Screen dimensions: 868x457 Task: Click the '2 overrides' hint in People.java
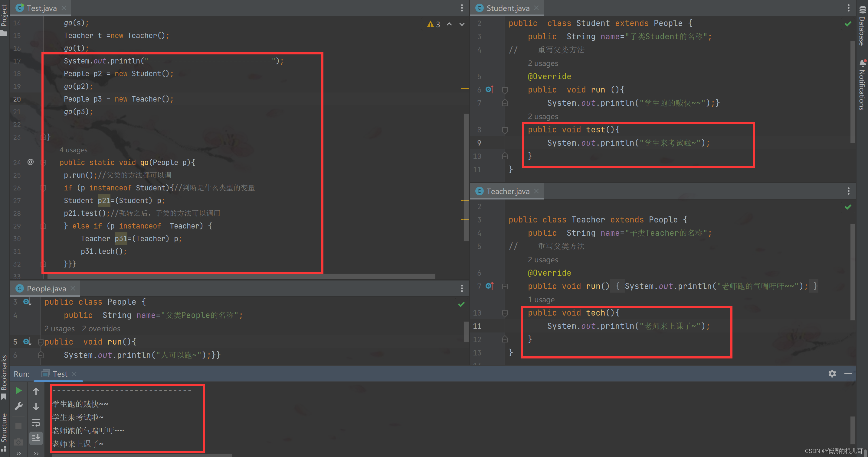tap(101, 329)
